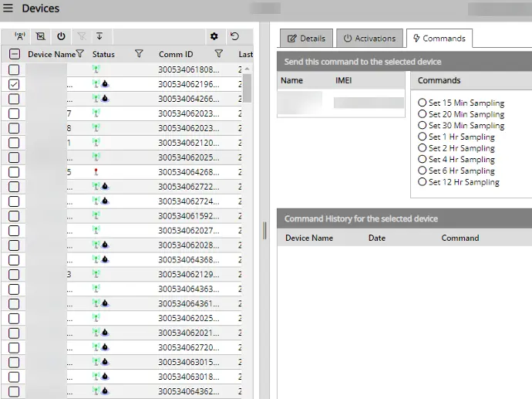This screenshot has height=399, width=532.
Task: Click the greyed-out clear filter toolbar icon
Action: [x=80, y=36]
